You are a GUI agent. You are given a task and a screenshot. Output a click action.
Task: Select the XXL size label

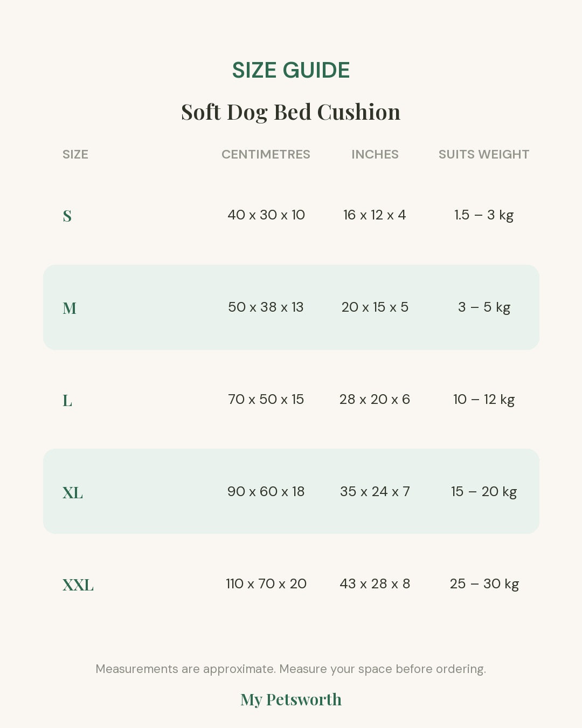click(x=78, y=585)
